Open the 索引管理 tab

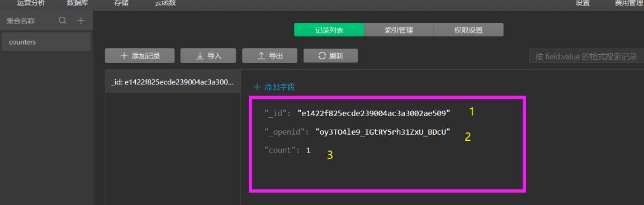pos(399,30)
